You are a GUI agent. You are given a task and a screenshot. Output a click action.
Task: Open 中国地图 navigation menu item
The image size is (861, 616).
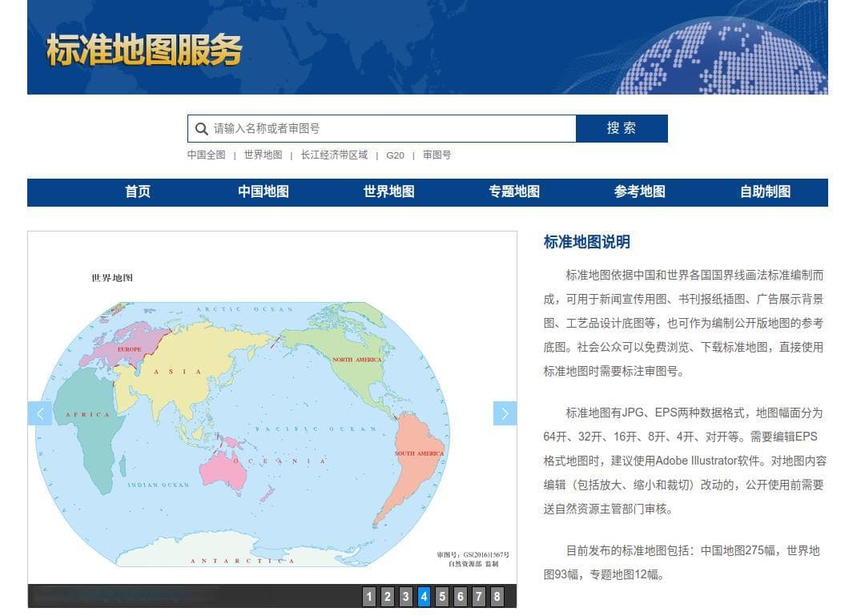coord(264,191)
